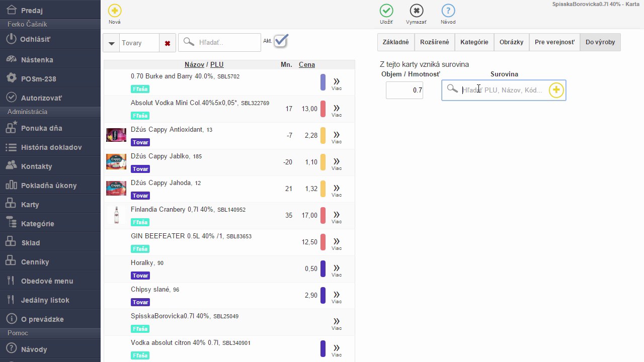
Task: Expand Viac for Absolut Vodka Mini
Action: click(337, 110)
